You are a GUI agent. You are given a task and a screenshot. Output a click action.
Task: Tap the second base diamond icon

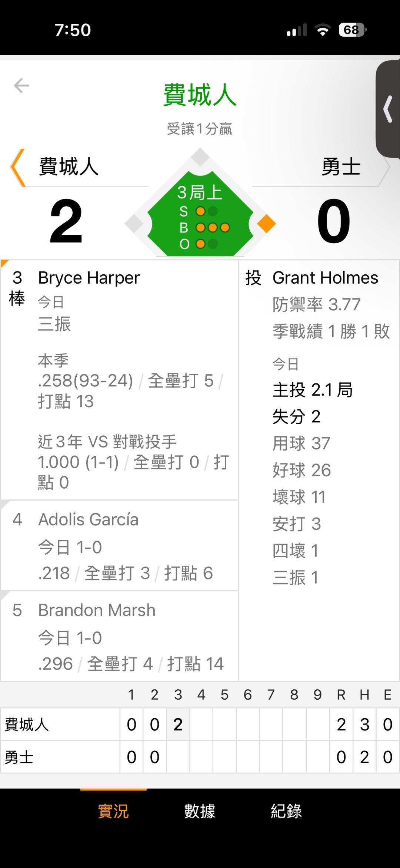point(200,157)
